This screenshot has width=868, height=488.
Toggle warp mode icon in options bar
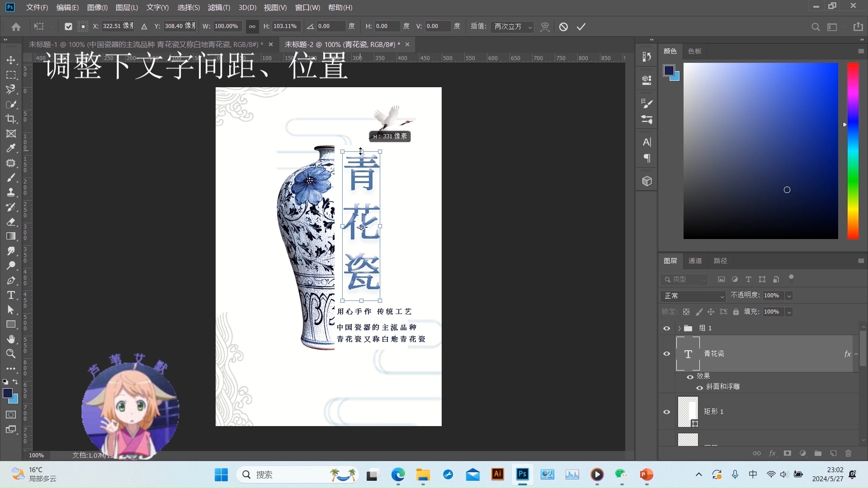tap(545, 27)
